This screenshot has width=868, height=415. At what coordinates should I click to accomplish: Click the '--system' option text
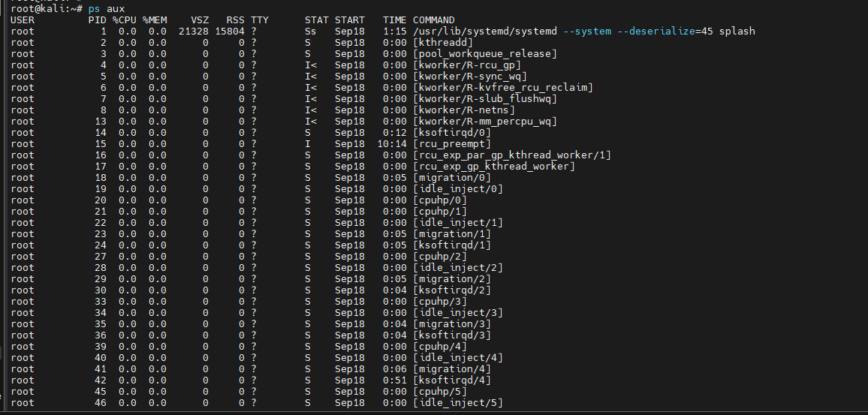587,31
